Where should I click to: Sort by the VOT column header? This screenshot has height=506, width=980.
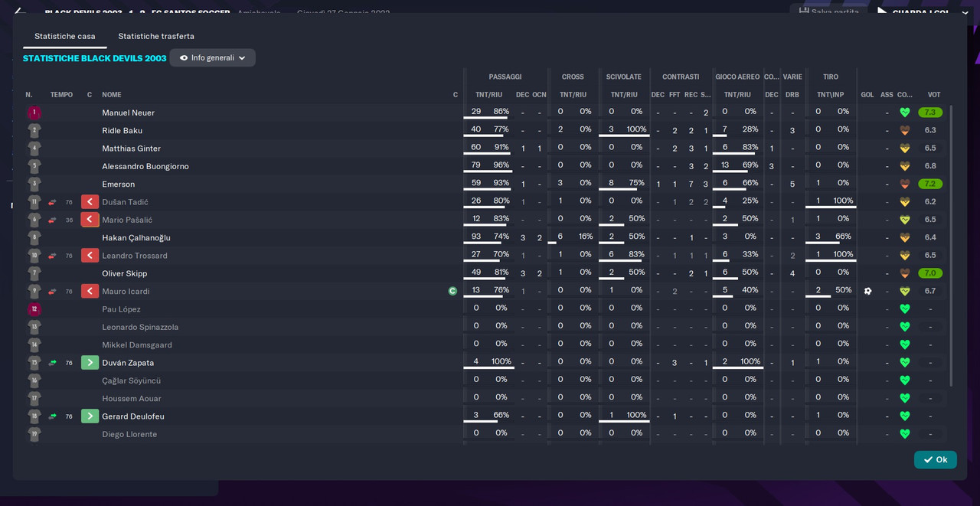[934, 95]
